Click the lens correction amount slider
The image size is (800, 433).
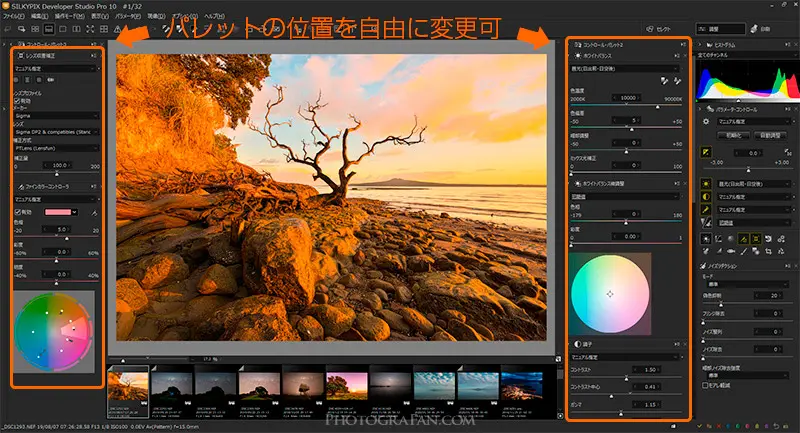pos(57,173)
